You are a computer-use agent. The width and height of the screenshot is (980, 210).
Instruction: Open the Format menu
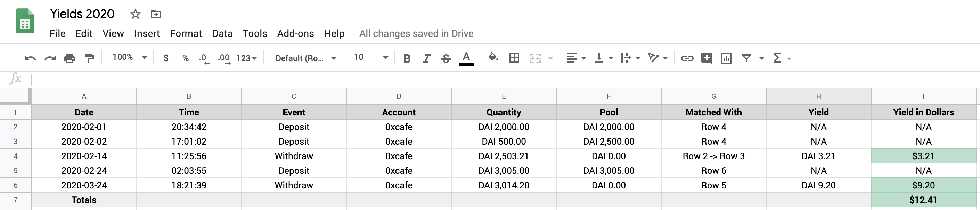186,33
